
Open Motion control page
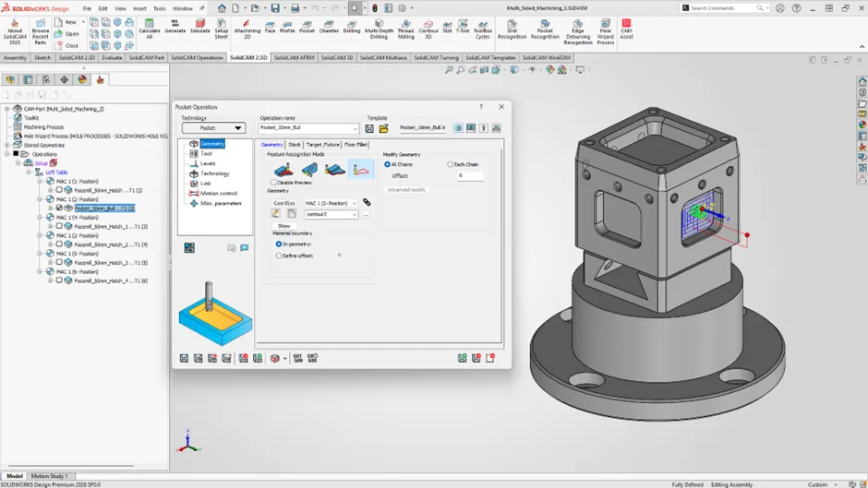point(218,193)
